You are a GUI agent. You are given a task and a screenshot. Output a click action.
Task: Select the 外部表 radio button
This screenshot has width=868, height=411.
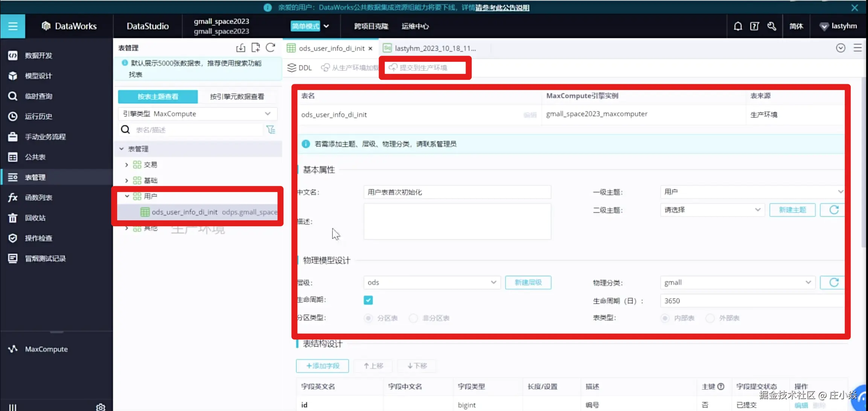coord(710,318)
